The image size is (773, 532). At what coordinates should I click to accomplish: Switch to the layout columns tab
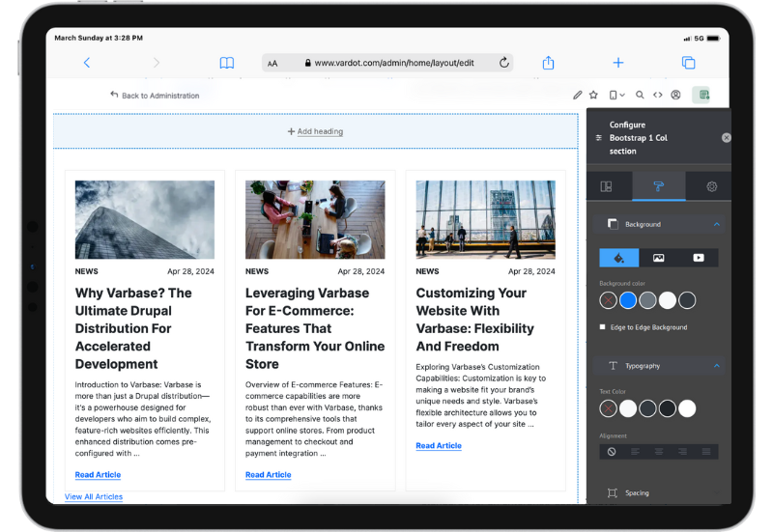pyautogui.click(x=606, y=186)
